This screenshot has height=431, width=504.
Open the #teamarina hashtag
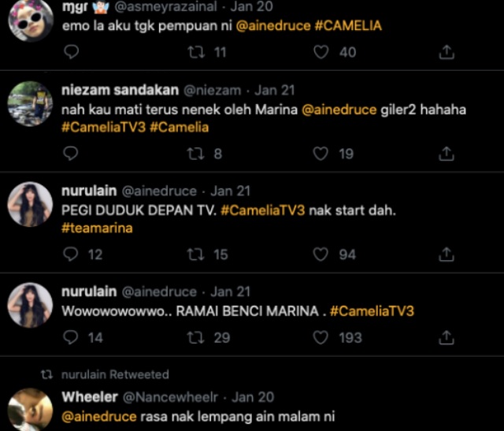[97, 229]
